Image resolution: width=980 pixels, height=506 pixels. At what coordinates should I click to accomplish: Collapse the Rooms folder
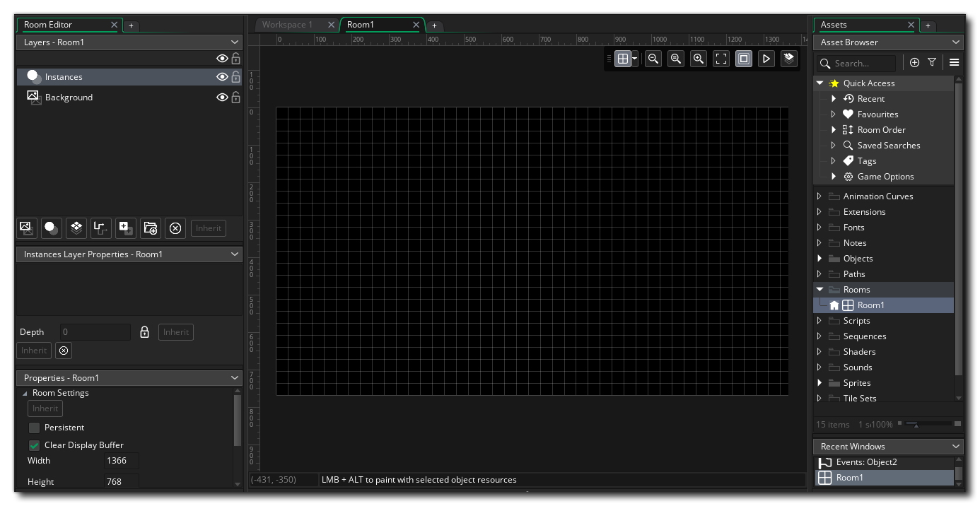coord(820,290)
